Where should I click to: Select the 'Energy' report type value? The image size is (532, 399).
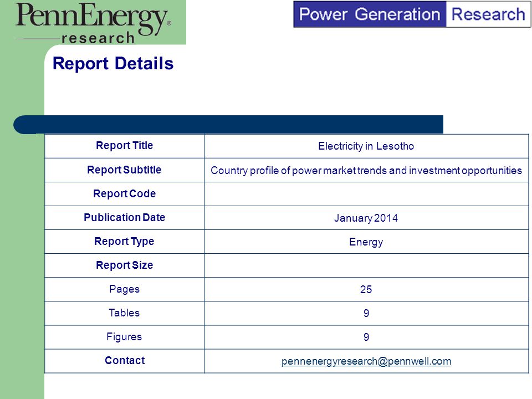click(x=366, y=242)
